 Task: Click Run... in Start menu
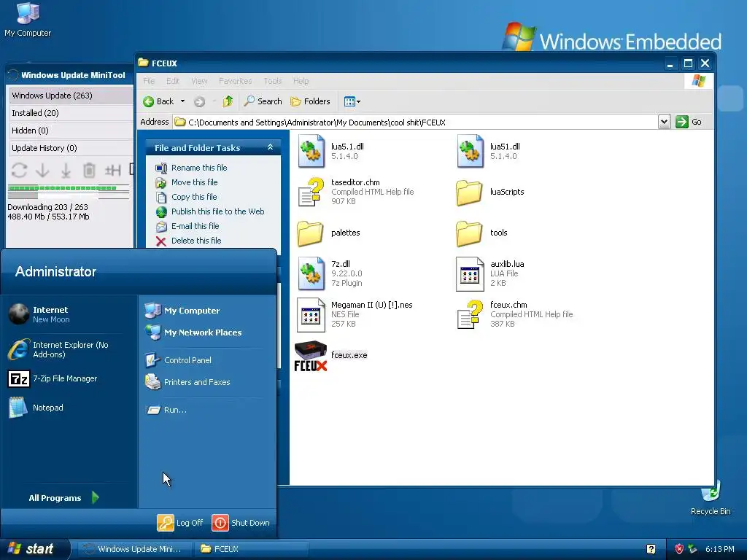(166, 410)
